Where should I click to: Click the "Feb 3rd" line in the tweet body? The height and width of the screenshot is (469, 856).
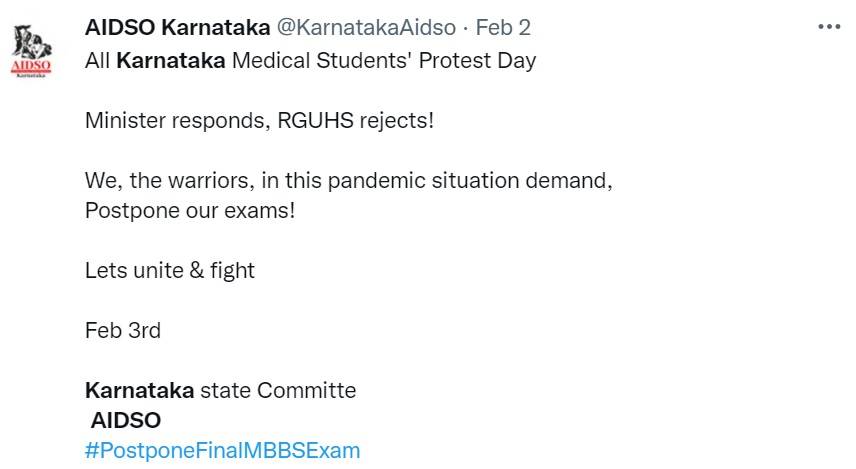pyautogui.click(x=122, y=330)
